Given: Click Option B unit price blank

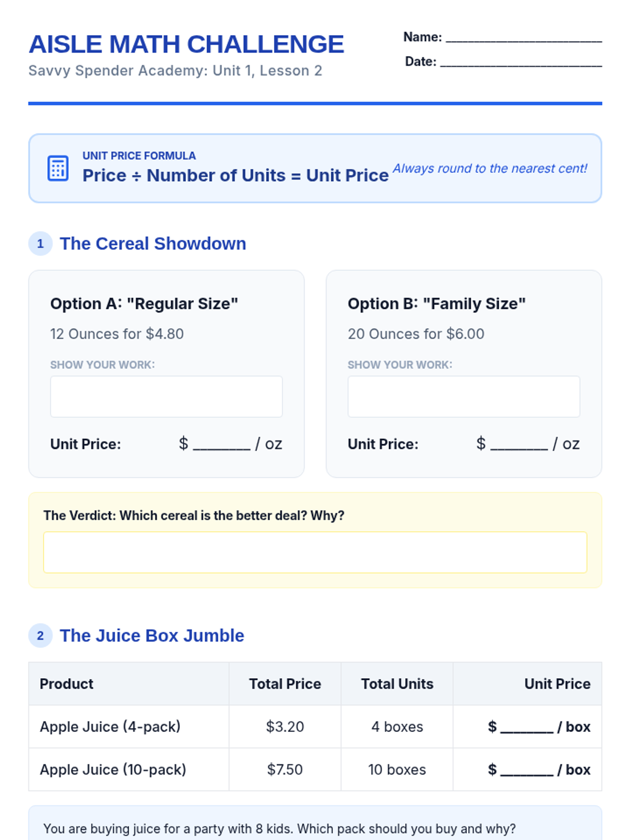Looking at the screenshot, I should point(519,445).
